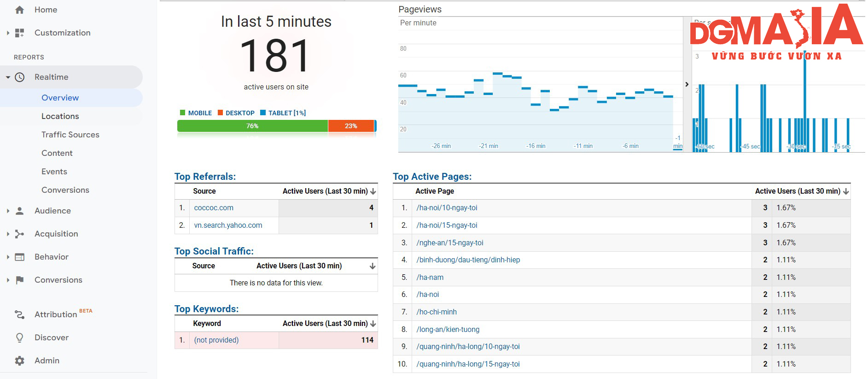Click the chevron between pageview charts

click(x=687, y=84)
